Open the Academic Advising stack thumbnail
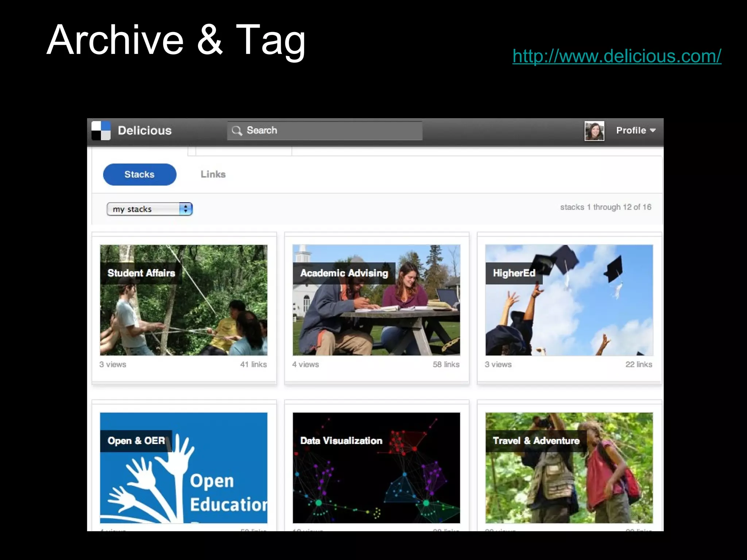The width and height of the screenshot is (747, 560). tap(376, 300)
